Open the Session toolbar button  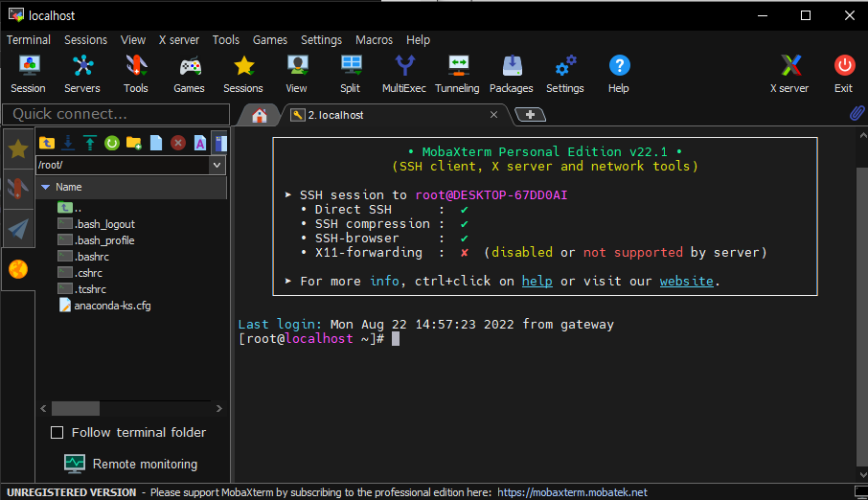(x=28, y=74)
